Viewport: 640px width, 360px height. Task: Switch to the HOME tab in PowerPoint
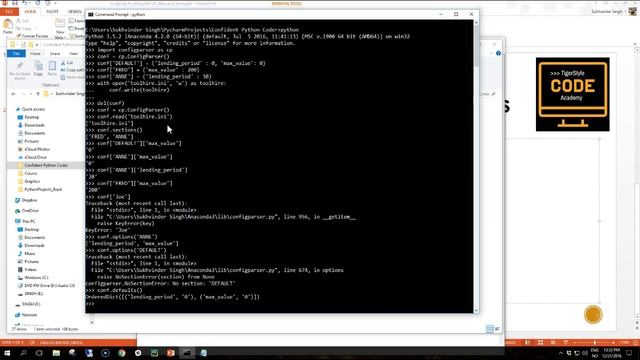click(x=30, y=12)
